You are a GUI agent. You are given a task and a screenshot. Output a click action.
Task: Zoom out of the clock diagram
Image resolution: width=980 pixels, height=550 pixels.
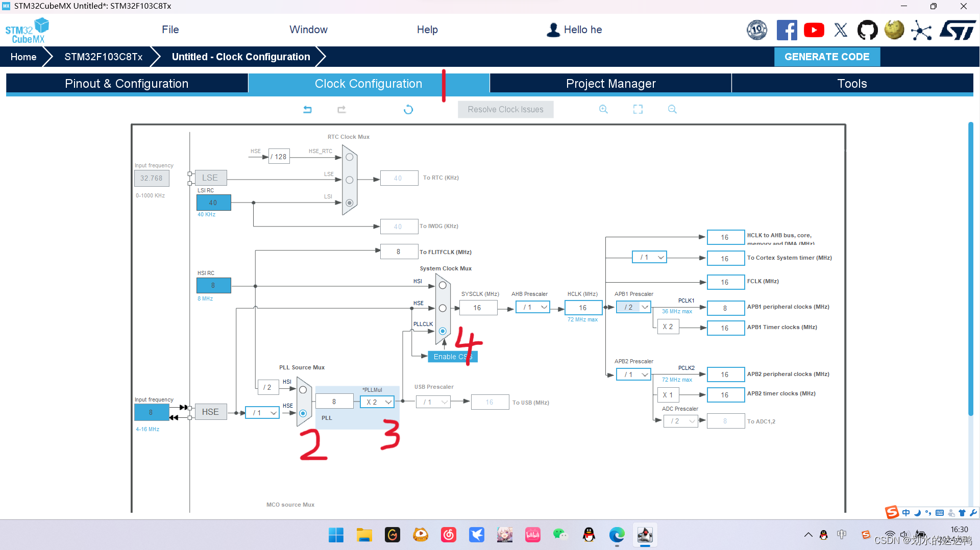tap(672, 109)
